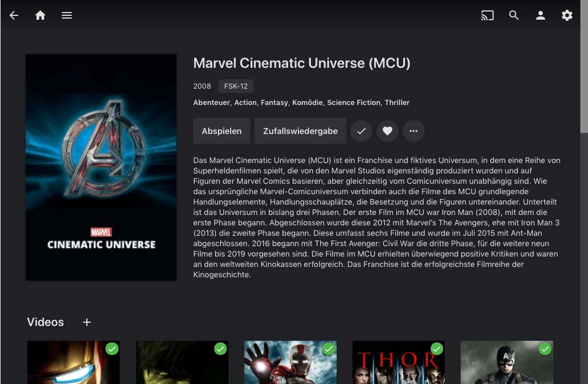
Task: Open the user profile icon
Action: pyautogui.click(x=540, y=15)
